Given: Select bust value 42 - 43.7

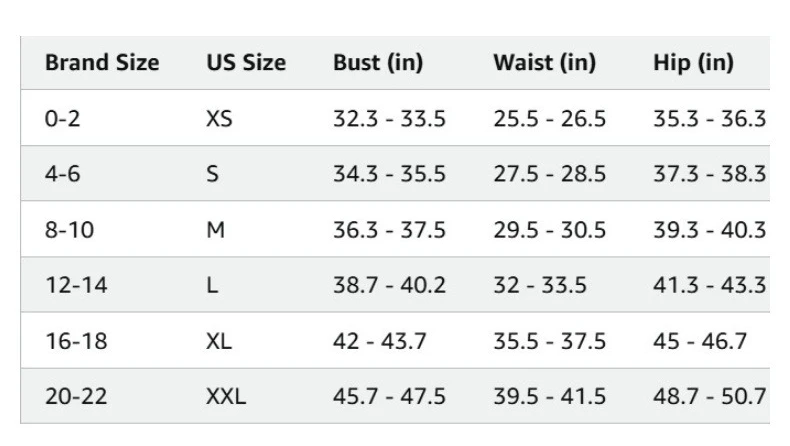Looking at the screenshot, I should 379,341.
